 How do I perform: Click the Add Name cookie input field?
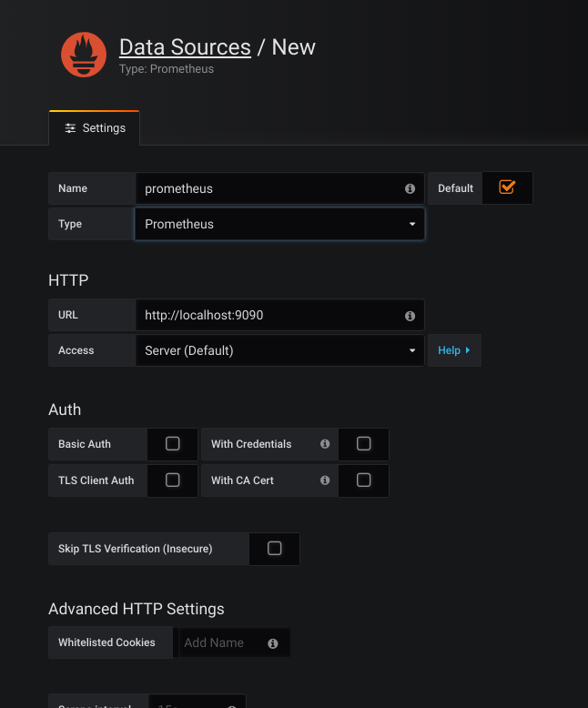tap(234, 642)
